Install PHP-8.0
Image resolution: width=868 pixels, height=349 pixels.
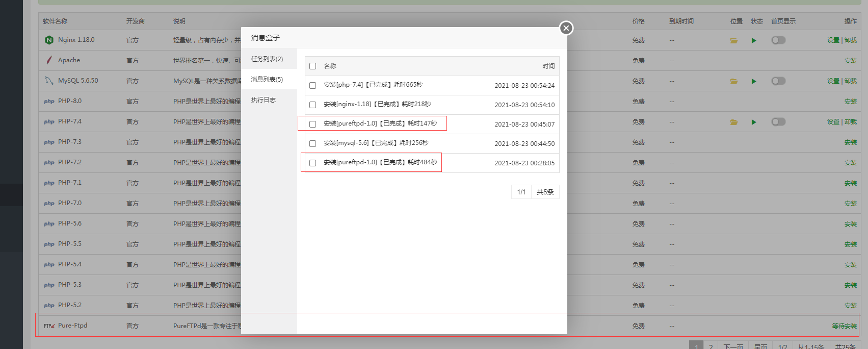point(851,102)
